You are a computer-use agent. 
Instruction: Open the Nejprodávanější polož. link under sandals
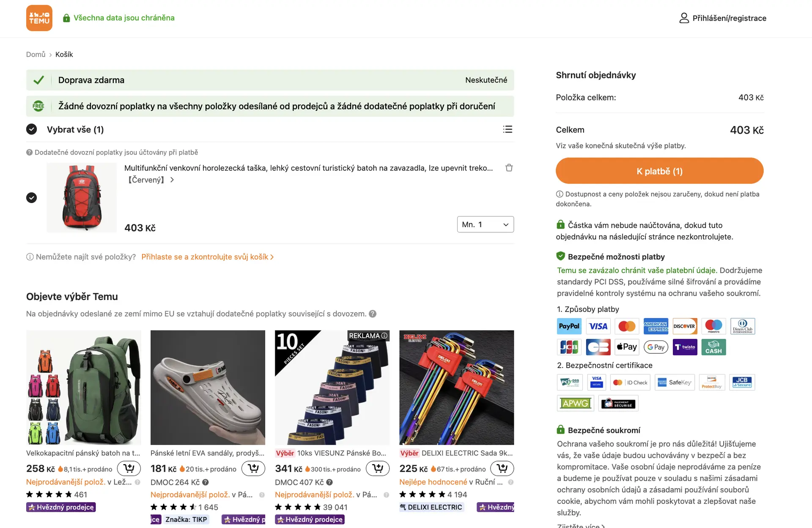(x=190, y=495)
